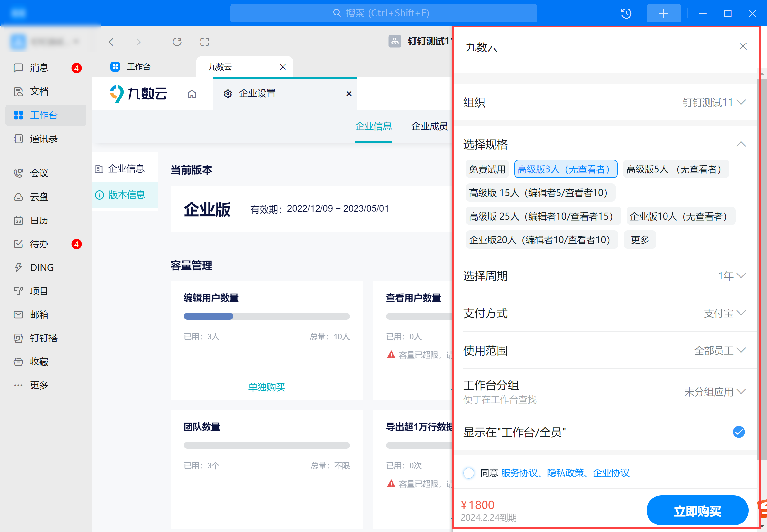Screen dimensions: 767x532
Task: Close the 九数云 purchase panel
Action: 743,46
